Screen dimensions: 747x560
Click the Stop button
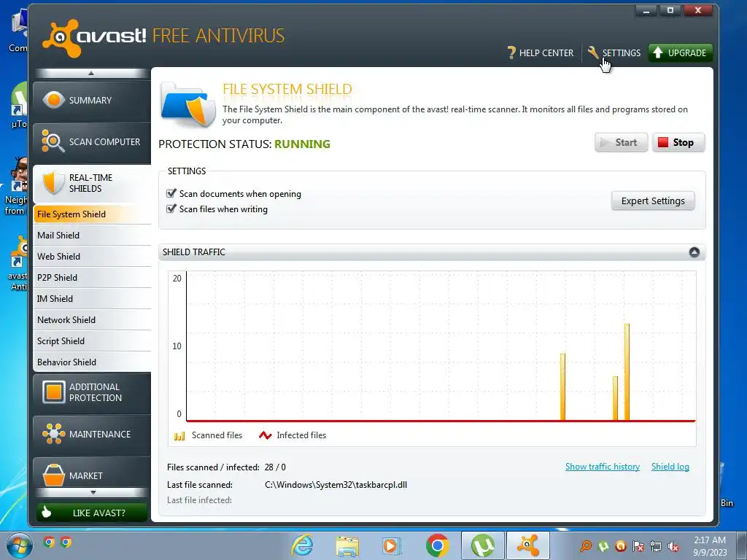[x=678, y=142]
